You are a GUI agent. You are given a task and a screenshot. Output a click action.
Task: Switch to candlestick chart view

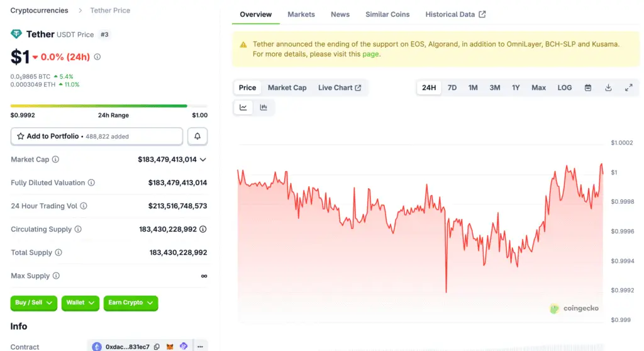264,108
